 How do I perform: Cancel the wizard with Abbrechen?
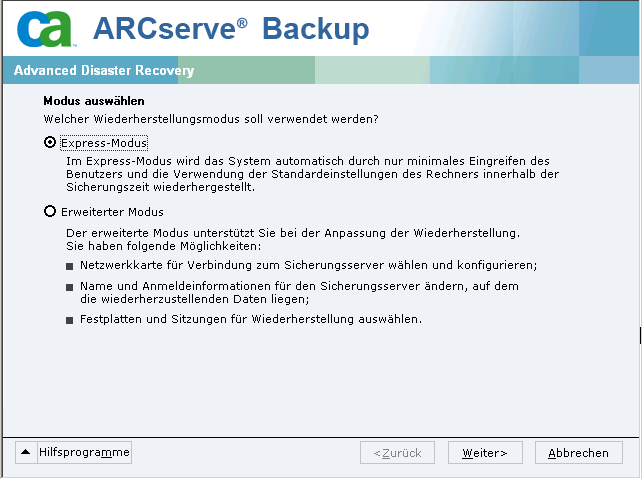pos(578,453)
